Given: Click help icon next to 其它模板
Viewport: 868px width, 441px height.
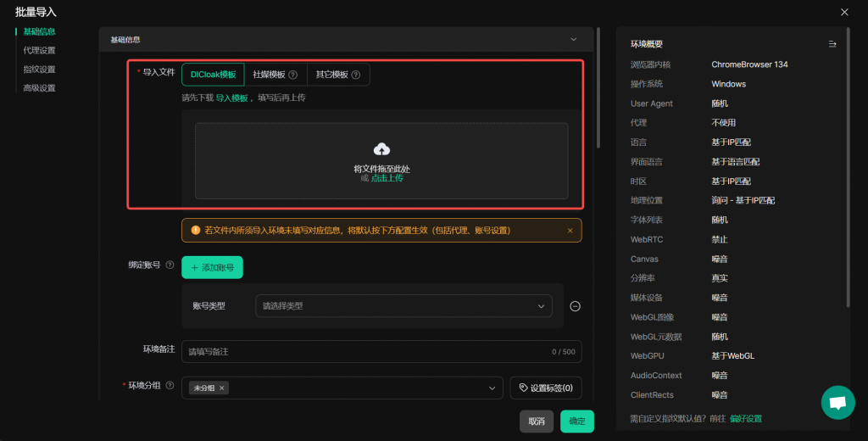Looking at the screenshot, I should [x=355, y=75].
